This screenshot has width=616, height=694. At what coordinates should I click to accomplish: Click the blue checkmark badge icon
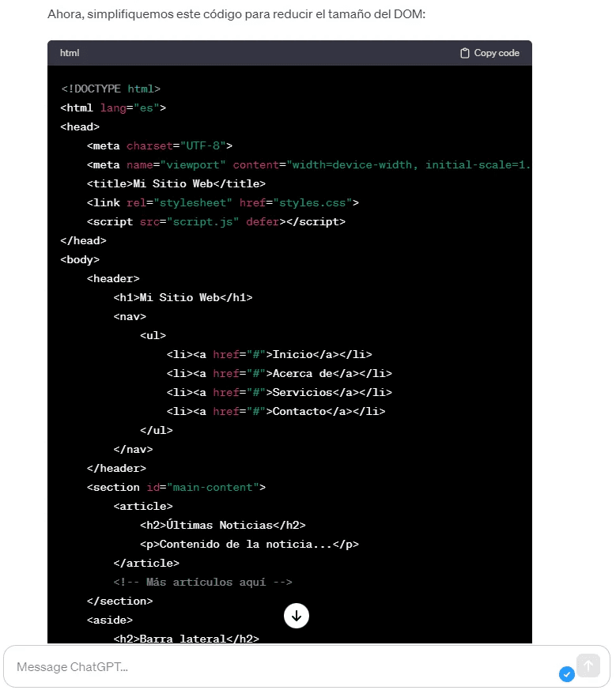point(566,674)
